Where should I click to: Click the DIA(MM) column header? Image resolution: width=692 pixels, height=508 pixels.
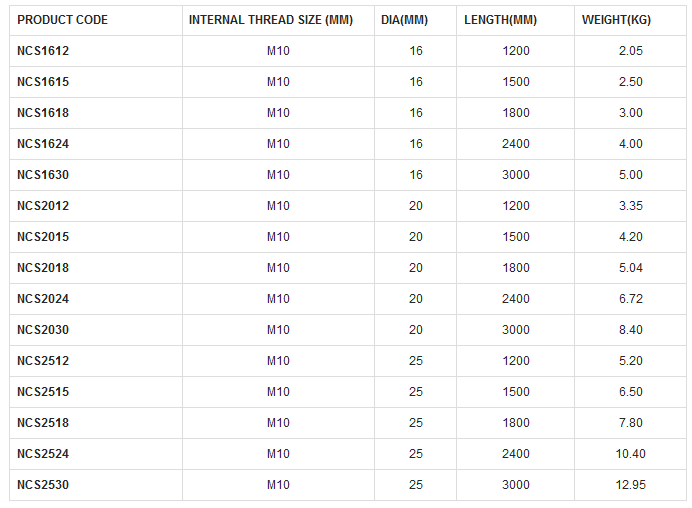pyautogui.click(x=405, y=20)
